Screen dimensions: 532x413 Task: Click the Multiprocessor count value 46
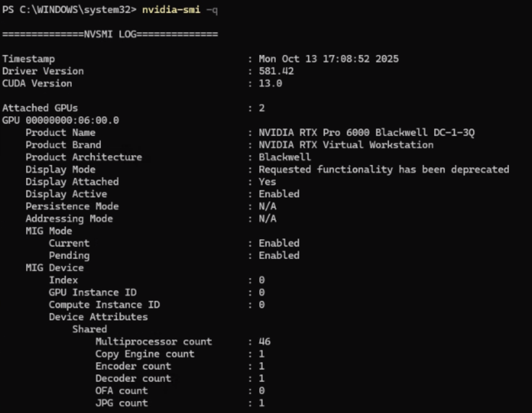[264, 342]
